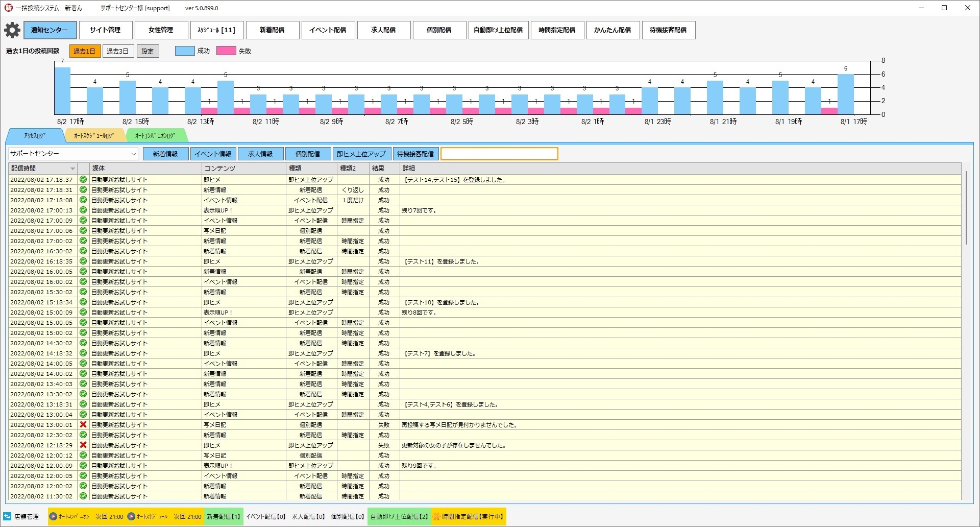Toggle the 過去1日 chart range button
Viewport: 980px width, 527px height.
click(x=85, y=51)
